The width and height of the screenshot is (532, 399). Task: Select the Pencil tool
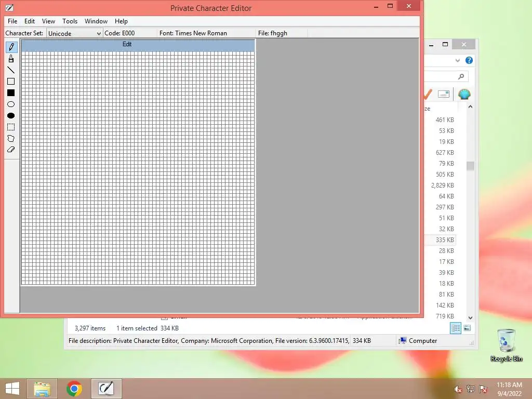point(11,47)
